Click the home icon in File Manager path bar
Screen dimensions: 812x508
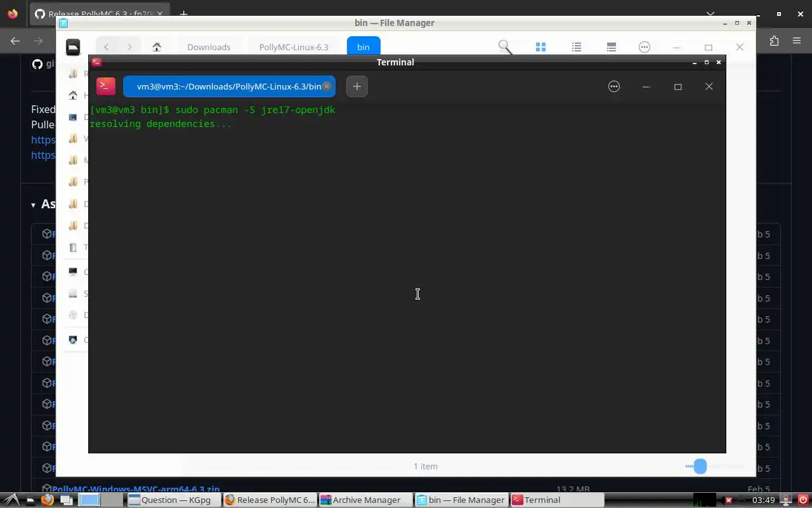click(157, 47)
